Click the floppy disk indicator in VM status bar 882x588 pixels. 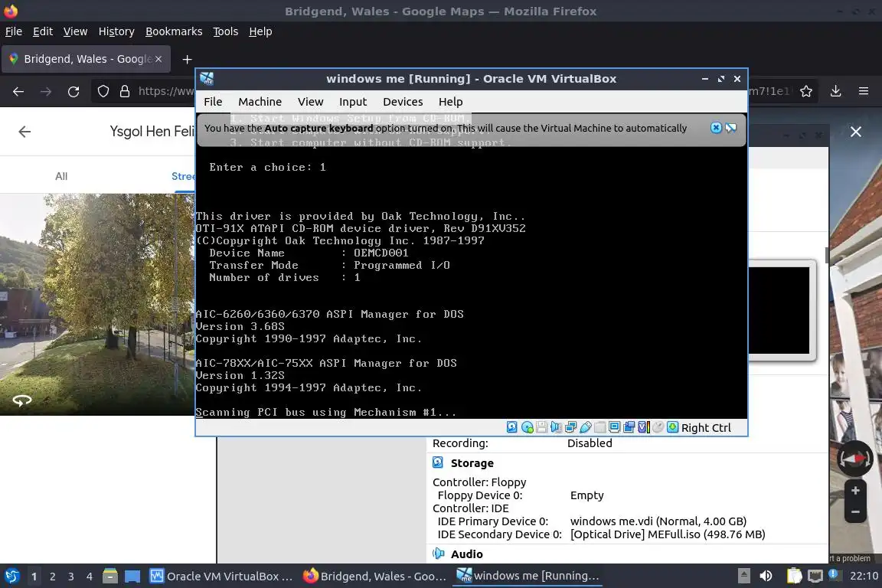pos(542,427)
